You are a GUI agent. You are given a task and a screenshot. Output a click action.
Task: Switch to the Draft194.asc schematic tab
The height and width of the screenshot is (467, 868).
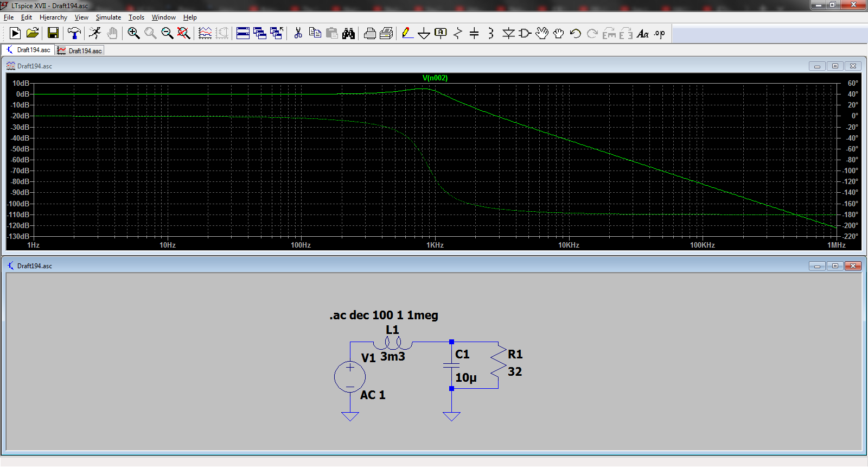(x=29, y=50)
